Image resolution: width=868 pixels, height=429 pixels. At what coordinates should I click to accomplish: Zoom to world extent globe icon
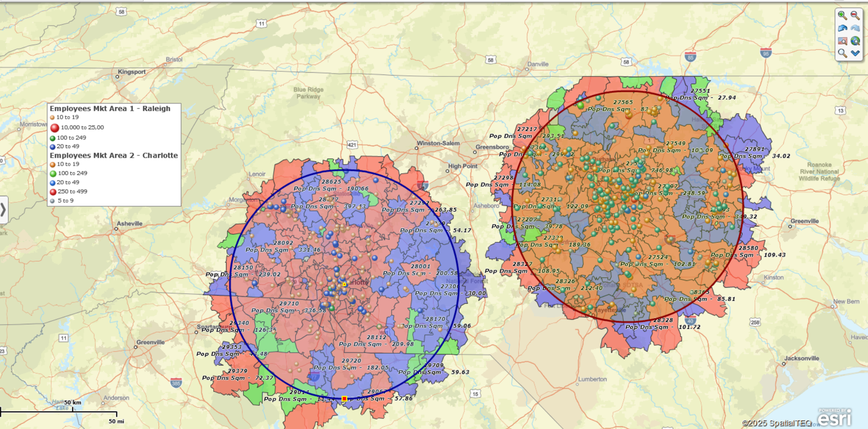(x=855, y=41)
